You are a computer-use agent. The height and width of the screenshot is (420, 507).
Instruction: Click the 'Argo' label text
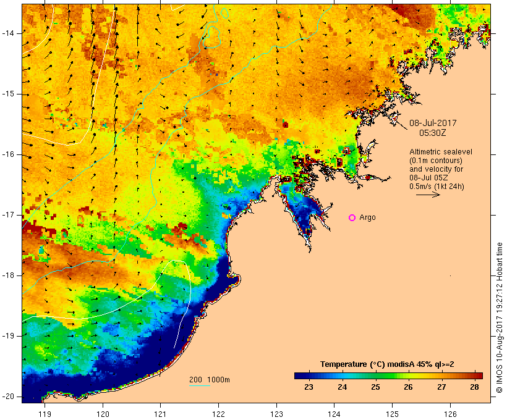(x=368, y=217)
